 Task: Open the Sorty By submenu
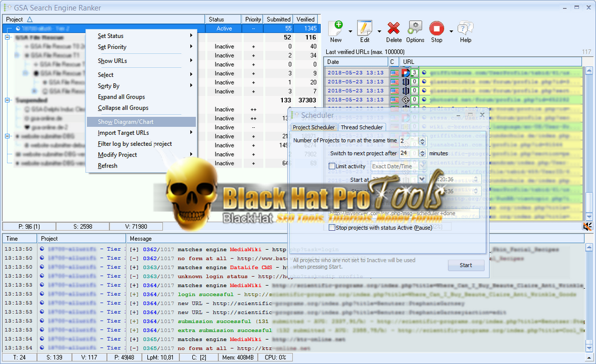pos(141,86)
